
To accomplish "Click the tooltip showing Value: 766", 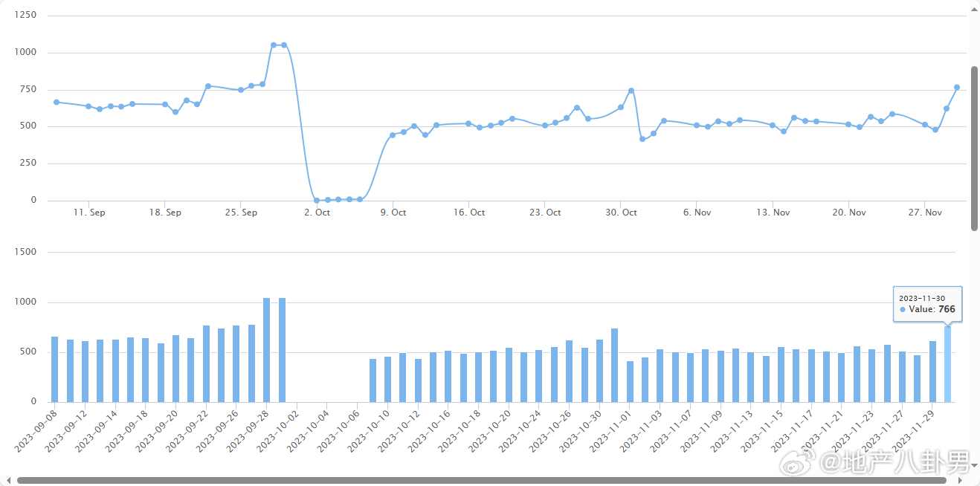I will pos(927,304).
